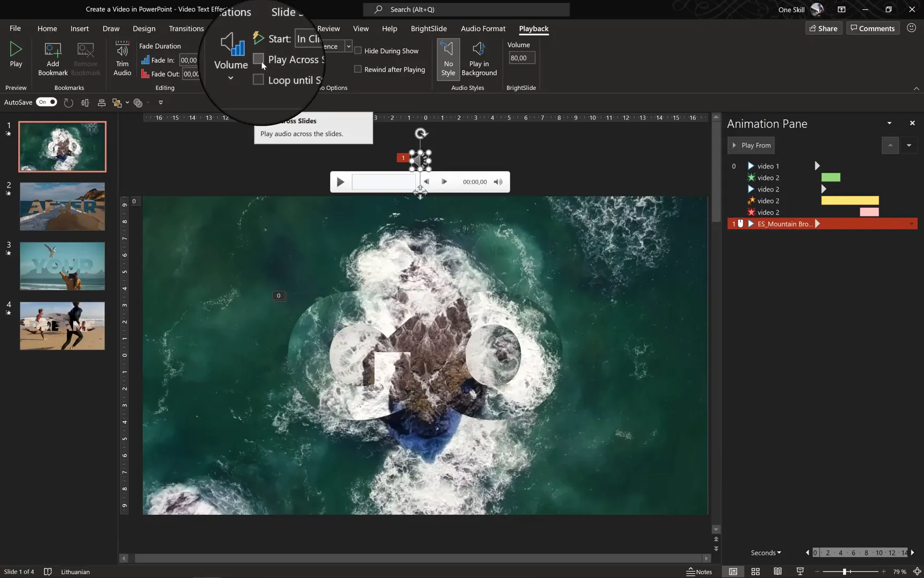Enable Hide During Show checkbox

358,51
